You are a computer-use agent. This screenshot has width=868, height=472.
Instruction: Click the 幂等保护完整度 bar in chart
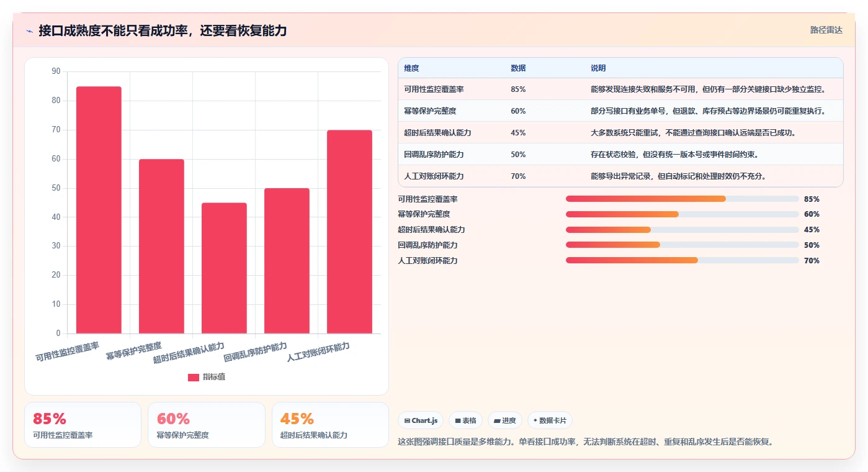pyautogui.click(x=161, y=247)
